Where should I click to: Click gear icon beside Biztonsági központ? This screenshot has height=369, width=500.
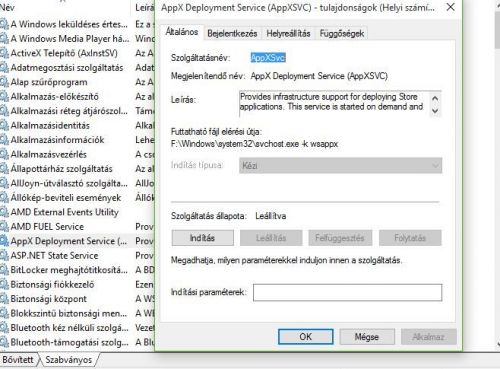4,299
